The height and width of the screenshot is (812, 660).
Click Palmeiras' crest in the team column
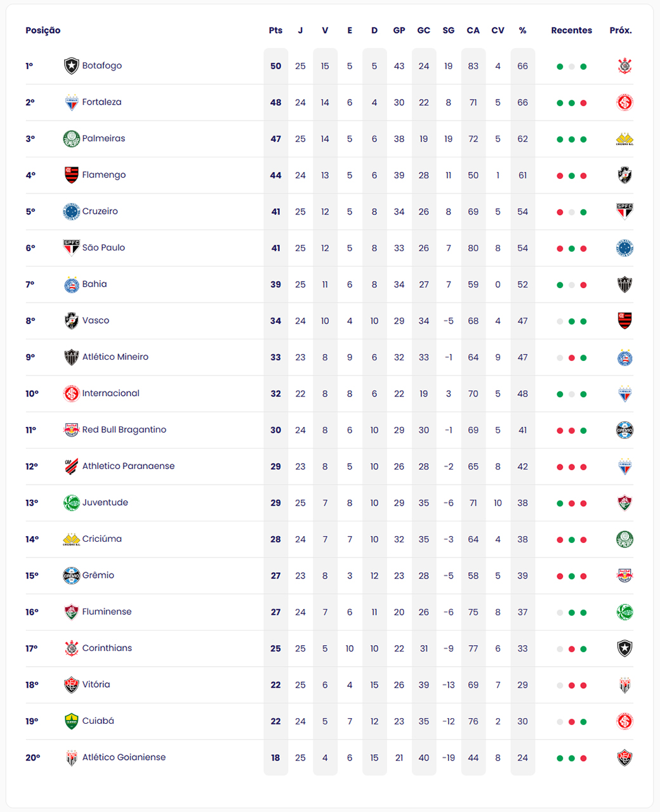pyautogui.click(x=71, y=139)
